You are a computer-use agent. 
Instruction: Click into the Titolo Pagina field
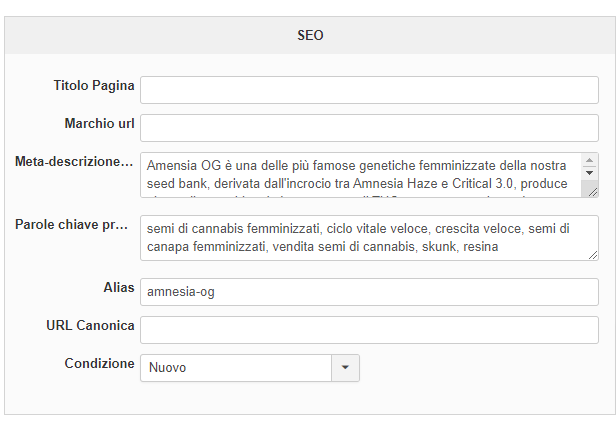click(x=369, y=90)
